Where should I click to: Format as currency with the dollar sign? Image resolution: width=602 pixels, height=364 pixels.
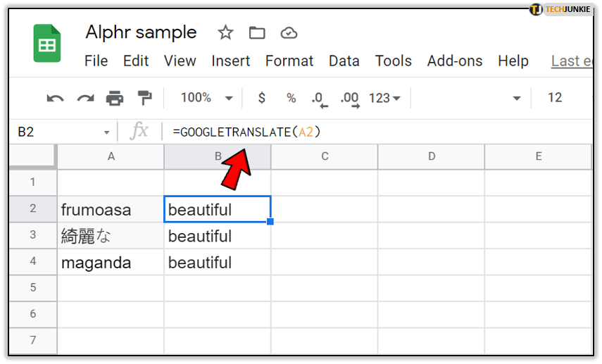262,98
